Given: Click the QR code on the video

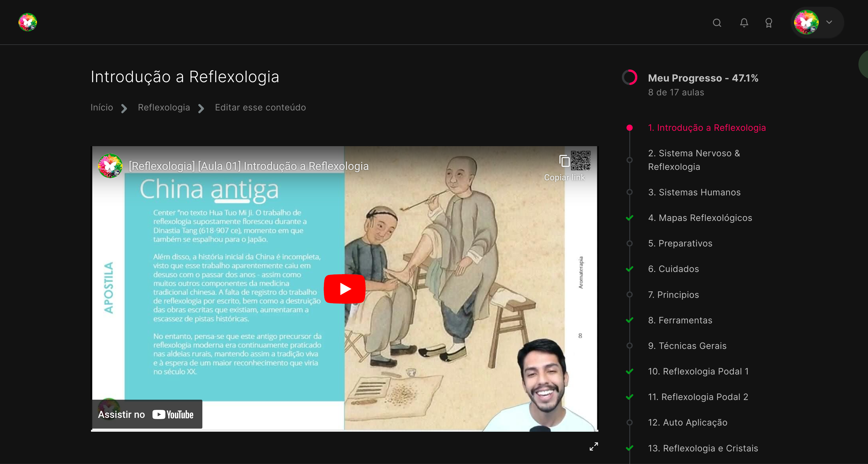Looking at the screenshot, I should coord(581,161).
